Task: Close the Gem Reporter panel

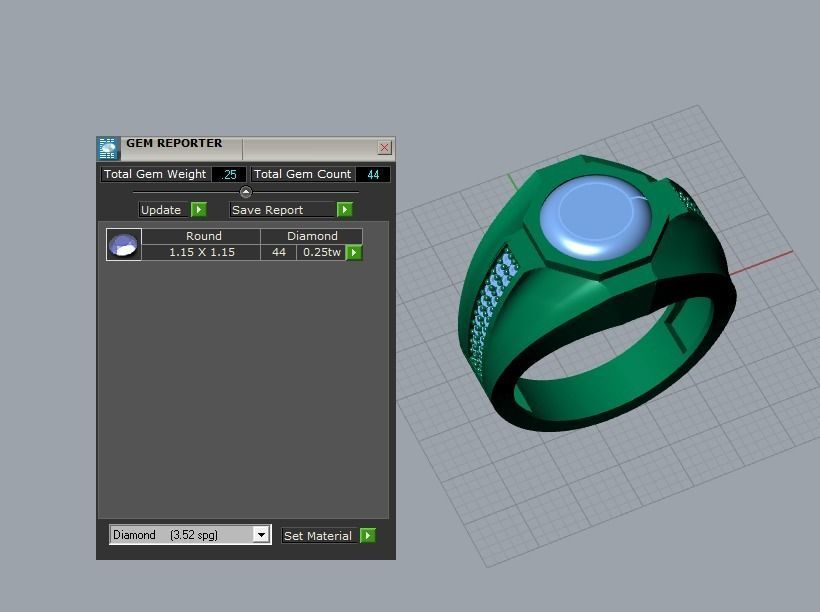Action: point(384,148)
